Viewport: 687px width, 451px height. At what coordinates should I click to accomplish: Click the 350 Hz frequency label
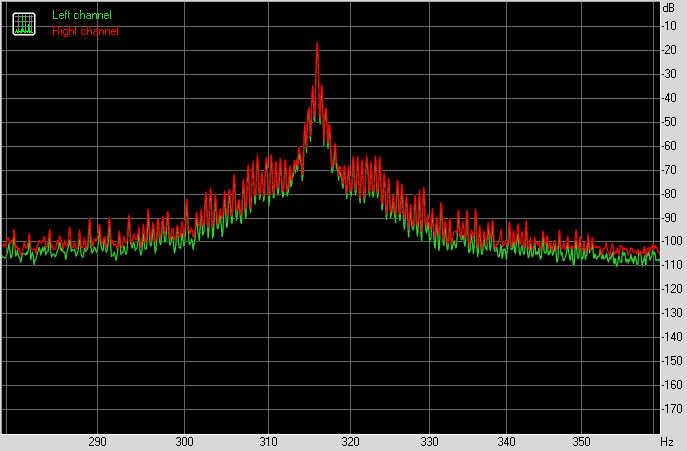click(x=581, y=441)
